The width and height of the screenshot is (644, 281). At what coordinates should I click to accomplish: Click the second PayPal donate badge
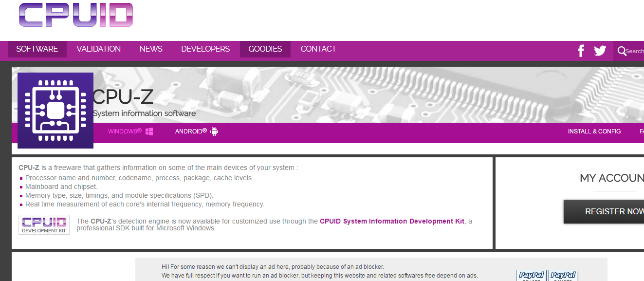(x=563, y=276)
